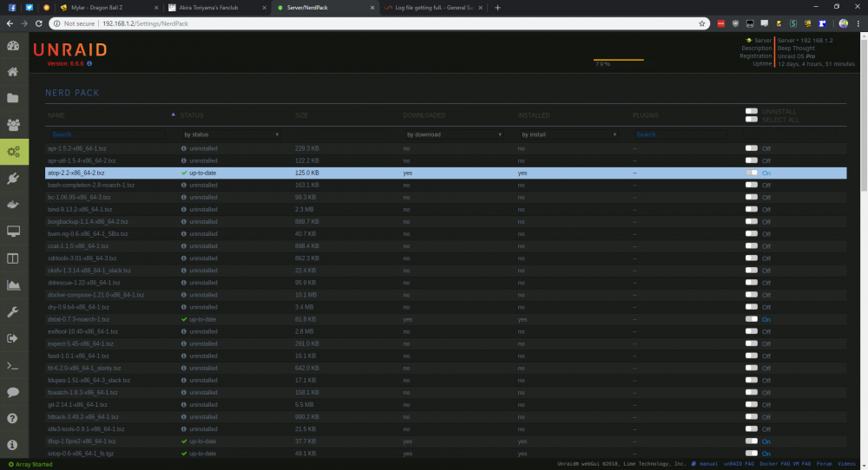Open the 'by status' filter dropdown
This screenshot has height=470, width=868.
[x=231, y=134]
